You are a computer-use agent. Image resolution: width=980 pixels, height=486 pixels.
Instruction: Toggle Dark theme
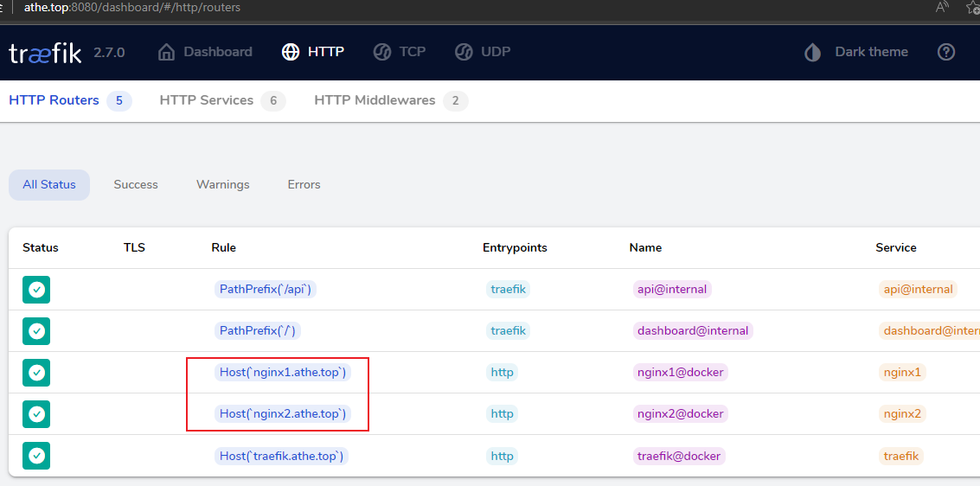click(856, 52)
